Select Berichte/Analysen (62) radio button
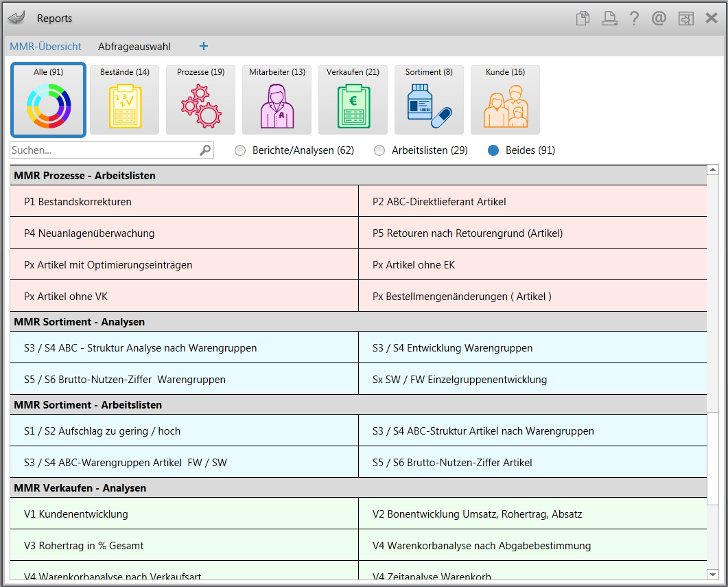The image size is (728, 587). 240,150
